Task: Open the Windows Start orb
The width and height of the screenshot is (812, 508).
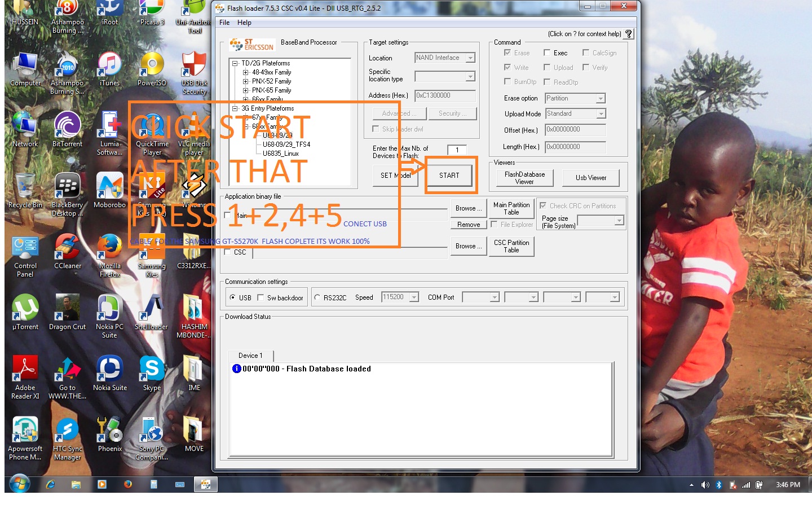Action: tap(19, 484)
